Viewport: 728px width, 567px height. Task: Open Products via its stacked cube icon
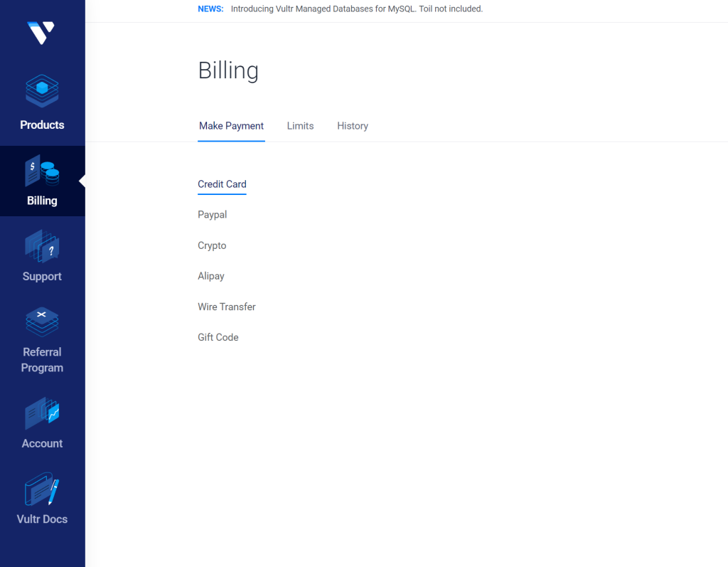pyautogui.click(x=42, y=91)
